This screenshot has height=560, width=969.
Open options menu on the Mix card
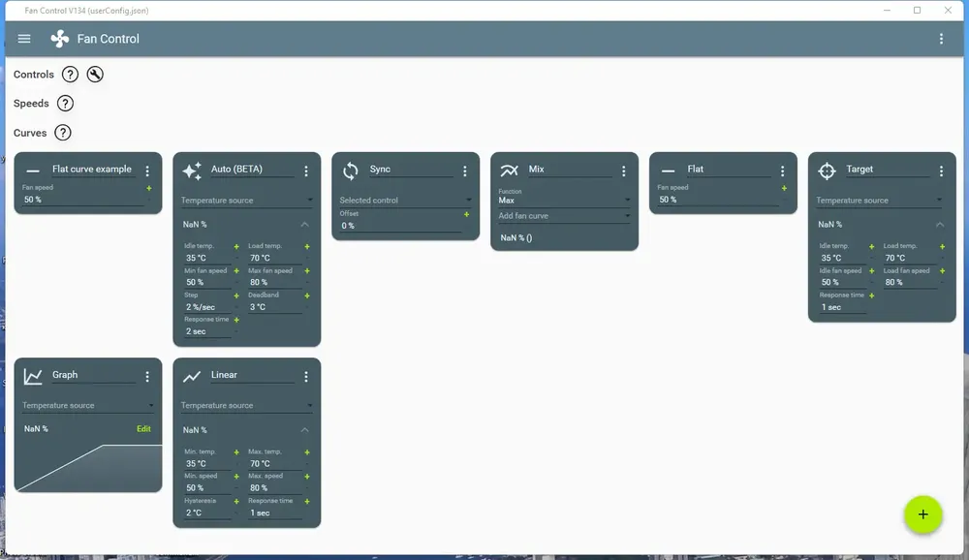[x=623, y=171]
